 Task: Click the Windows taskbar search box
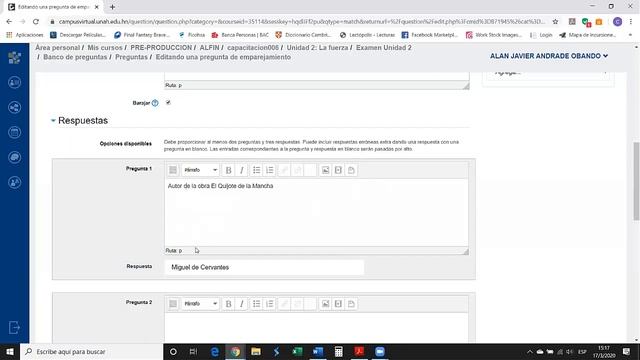(91, 351)
